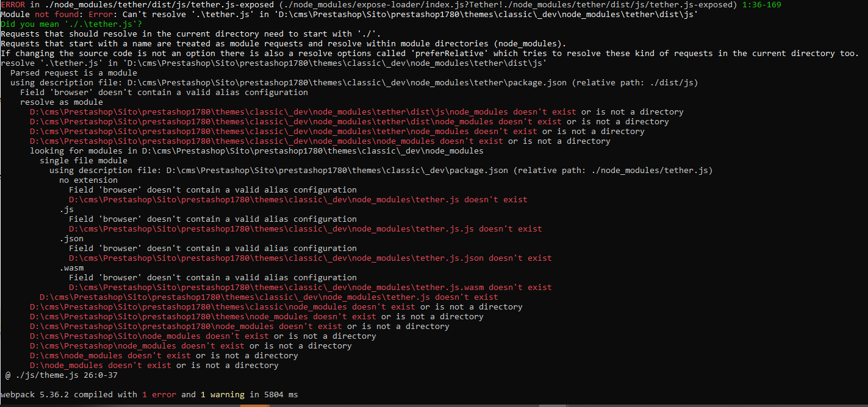This screenshot has width=868, height=407.
Task: Click 'Requests that start with a name' line
Action: tap(284, 43)
